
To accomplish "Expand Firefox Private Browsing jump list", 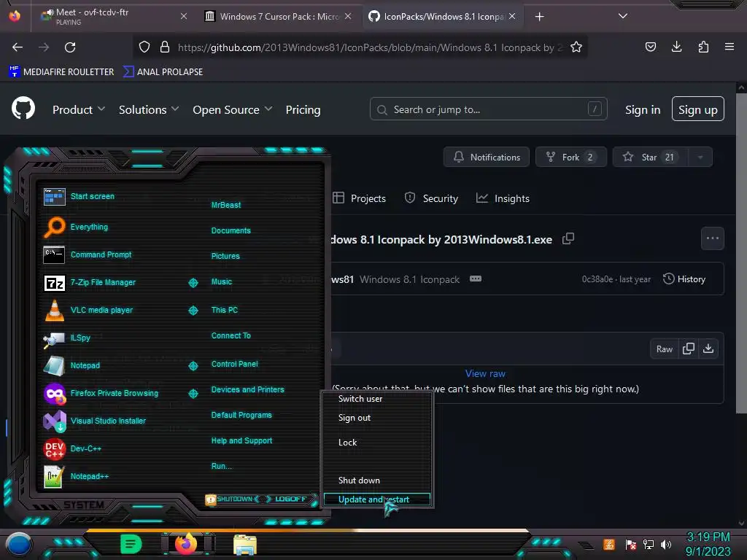I will click(x=193, y=393).
